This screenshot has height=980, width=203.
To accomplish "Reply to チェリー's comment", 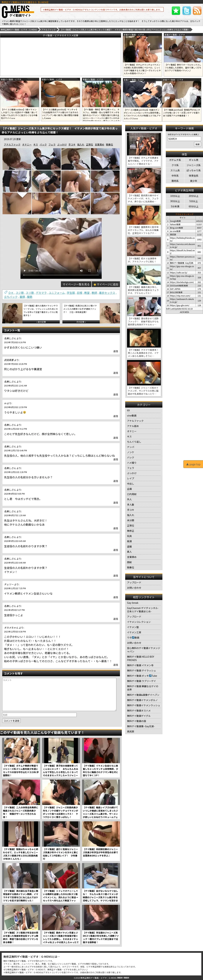I will click(x=115, y=597).
